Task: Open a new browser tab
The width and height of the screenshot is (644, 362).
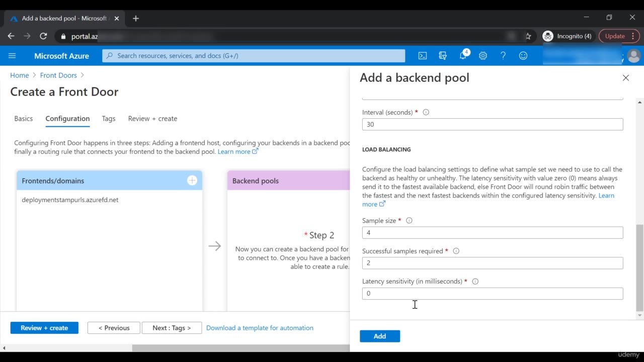Action: click(136, 19)
